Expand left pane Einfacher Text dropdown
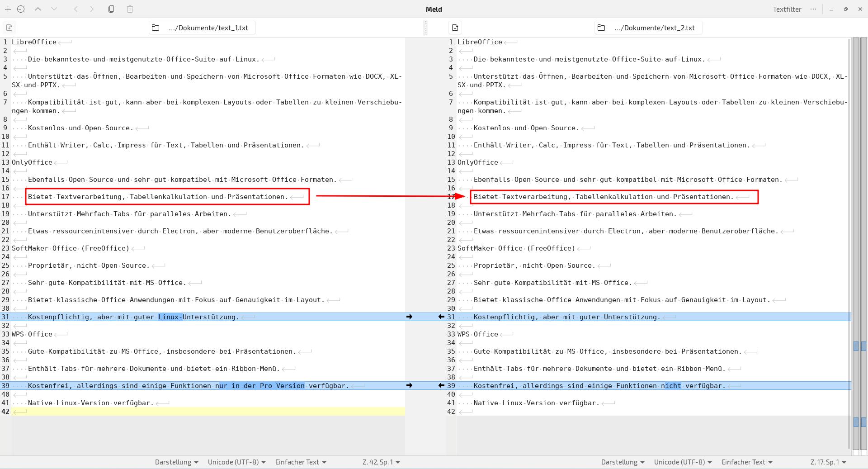This screenshot has height=469, width=868. pos(300,462)
